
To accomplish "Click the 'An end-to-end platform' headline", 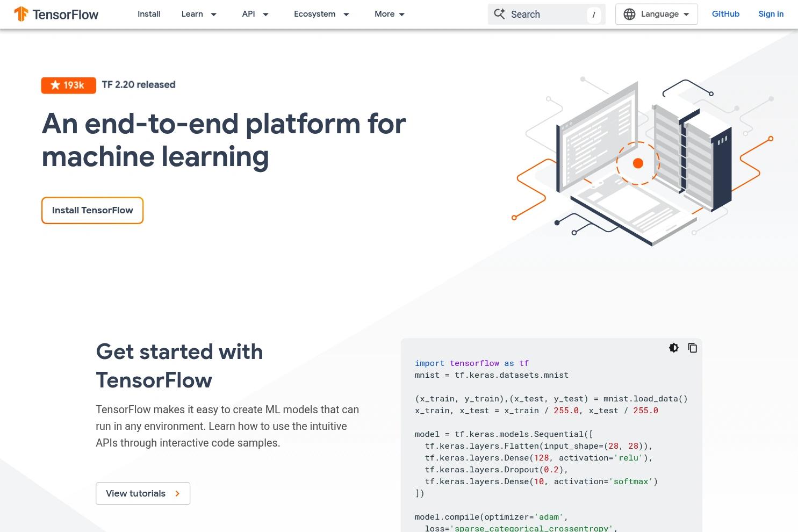I will [224, 140].
